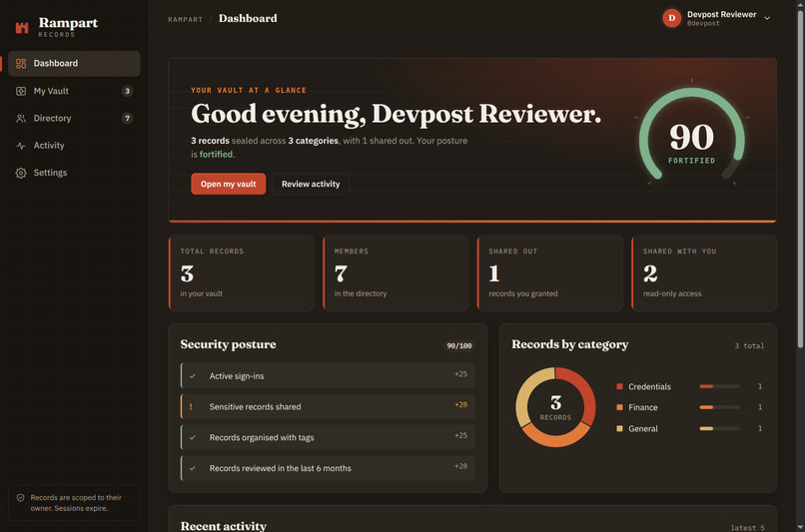The width and height of the screenshot is (805, 532).
Task: Click the records donut chart
Action: click(555, 407)
